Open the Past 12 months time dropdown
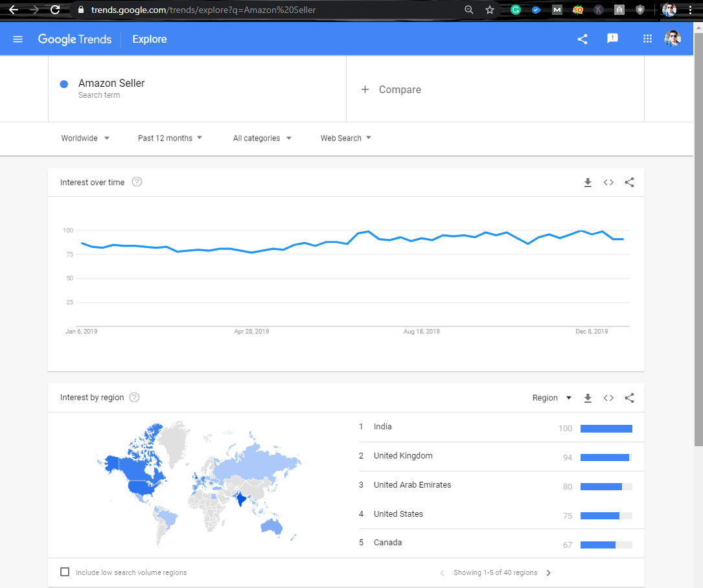Image resolution: width=703 pixels, height=588 pixels. coord(170,138)
